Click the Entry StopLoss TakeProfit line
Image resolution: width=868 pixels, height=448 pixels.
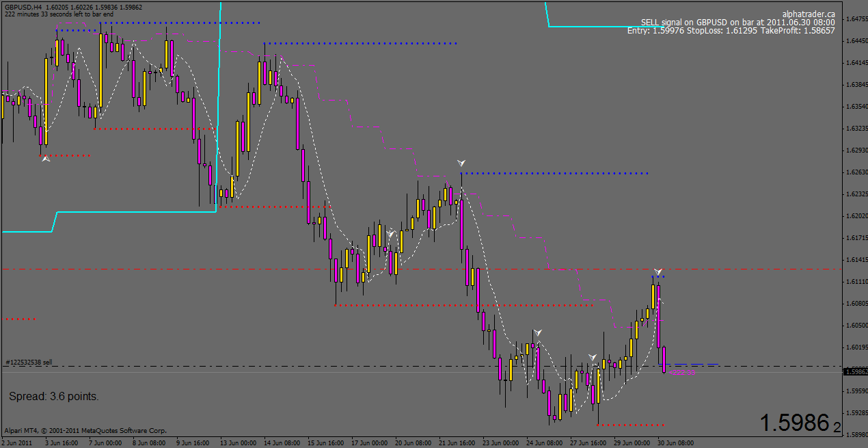[731, 30]
